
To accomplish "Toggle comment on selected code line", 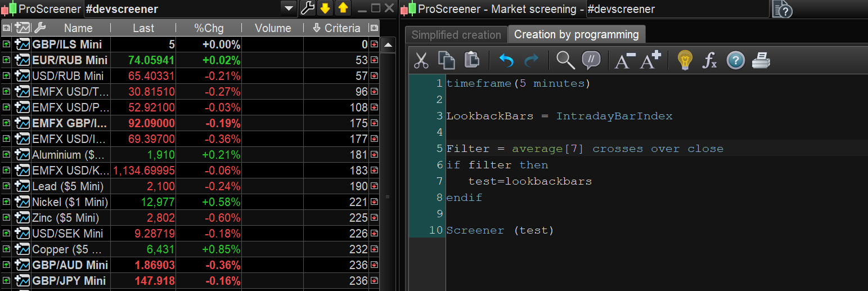I will point(591,60).
